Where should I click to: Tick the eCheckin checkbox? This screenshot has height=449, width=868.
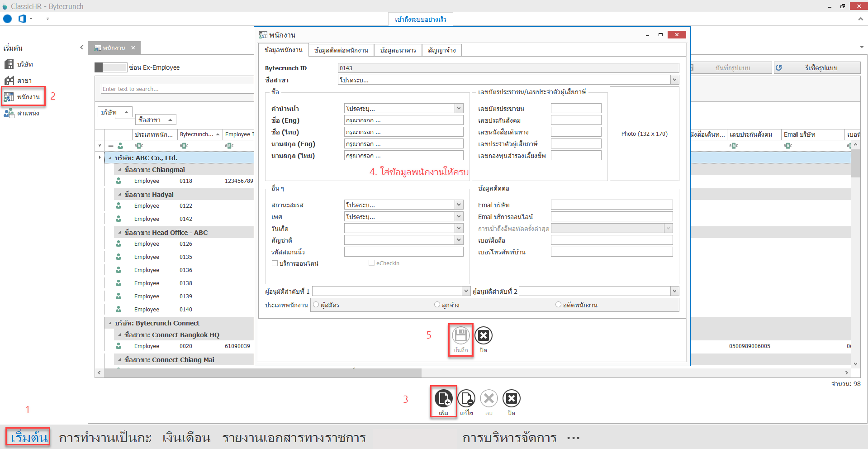point(371,263)
